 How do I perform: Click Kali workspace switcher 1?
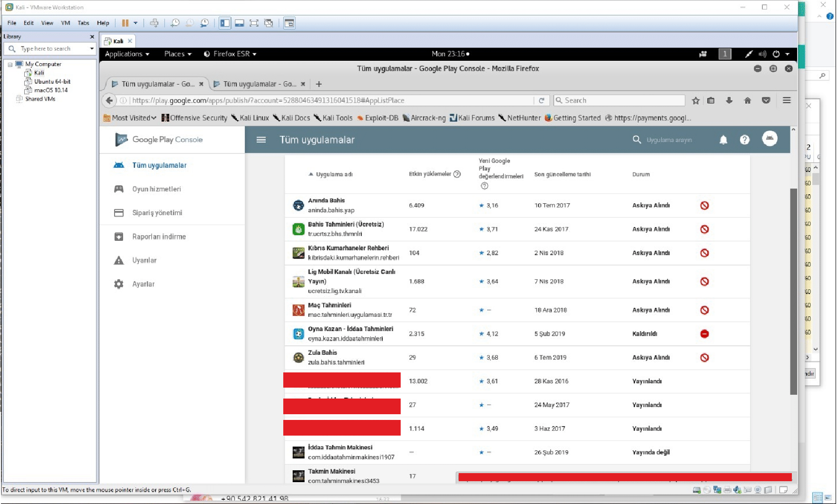725,54
